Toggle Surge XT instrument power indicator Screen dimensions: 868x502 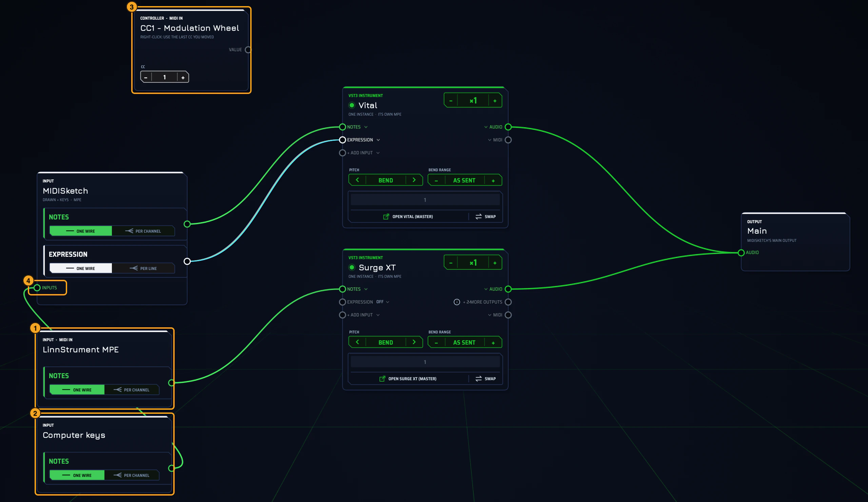(x=352, y=267)
